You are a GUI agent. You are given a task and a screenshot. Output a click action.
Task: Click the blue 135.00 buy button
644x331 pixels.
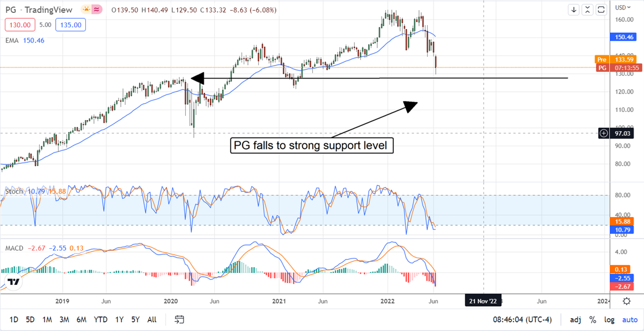(x=71, y=25)
